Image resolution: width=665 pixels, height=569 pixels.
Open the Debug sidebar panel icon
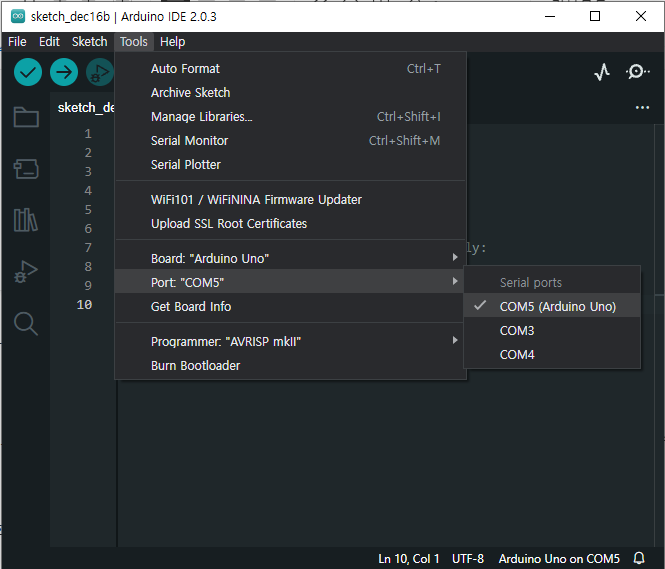(x=26, y=271)
